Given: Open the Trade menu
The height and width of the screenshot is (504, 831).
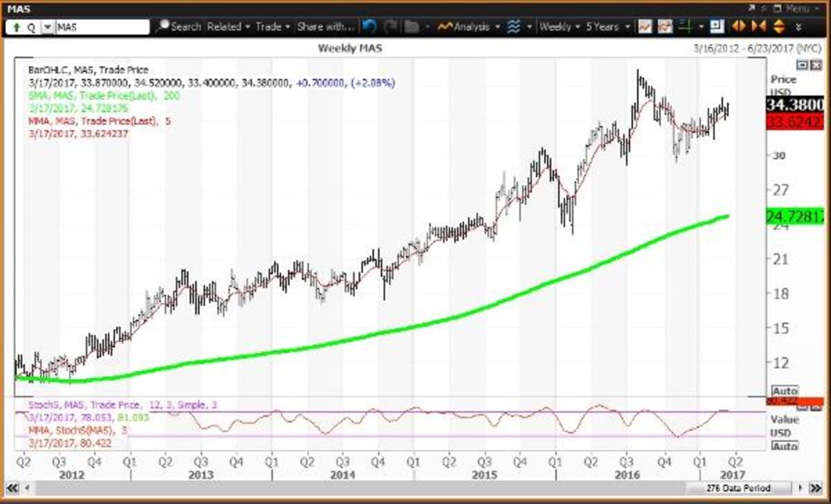Looking at the screenshot, I should pos(272,27).
